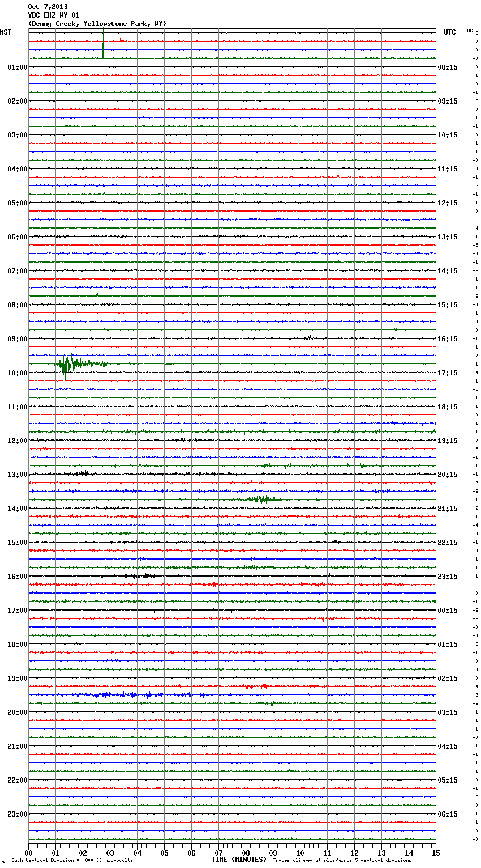Click the 08 minute axis tick label
The height and width of the screenshot is (868, 481).
[246, 853]
